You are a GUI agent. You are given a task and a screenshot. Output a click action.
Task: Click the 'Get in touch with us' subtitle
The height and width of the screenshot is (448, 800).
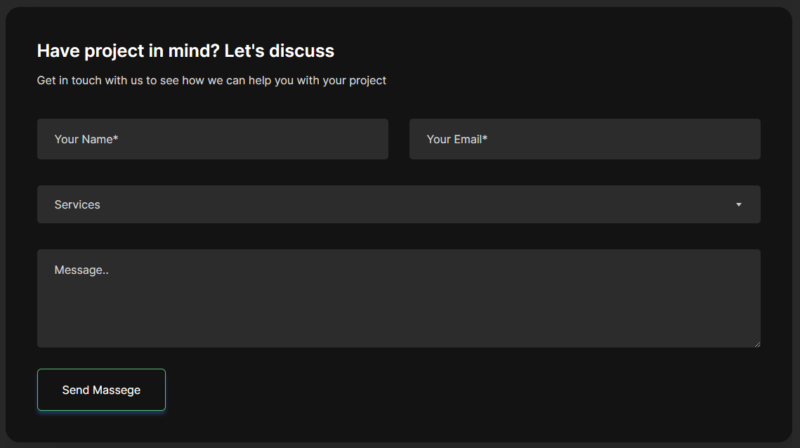[x=211, y=80]
